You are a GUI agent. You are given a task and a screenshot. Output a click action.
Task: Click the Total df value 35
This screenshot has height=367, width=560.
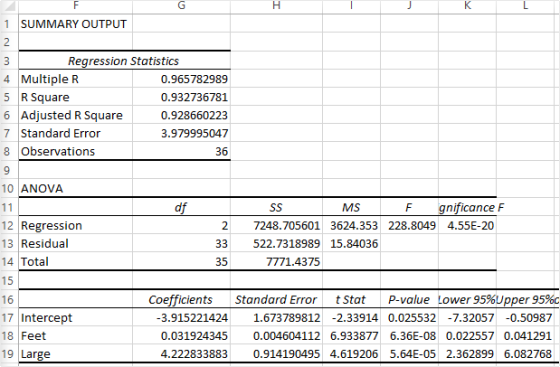[x=181, y=261]
